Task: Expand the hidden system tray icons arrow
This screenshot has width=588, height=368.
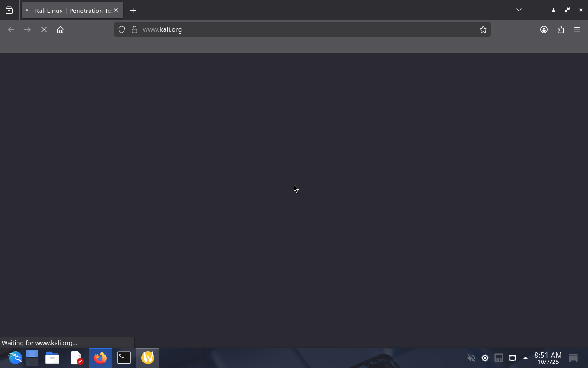Action: [x=526, y=358]
